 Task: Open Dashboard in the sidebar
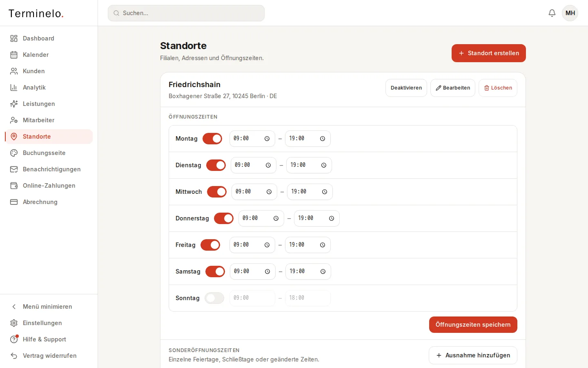(49, 38)
